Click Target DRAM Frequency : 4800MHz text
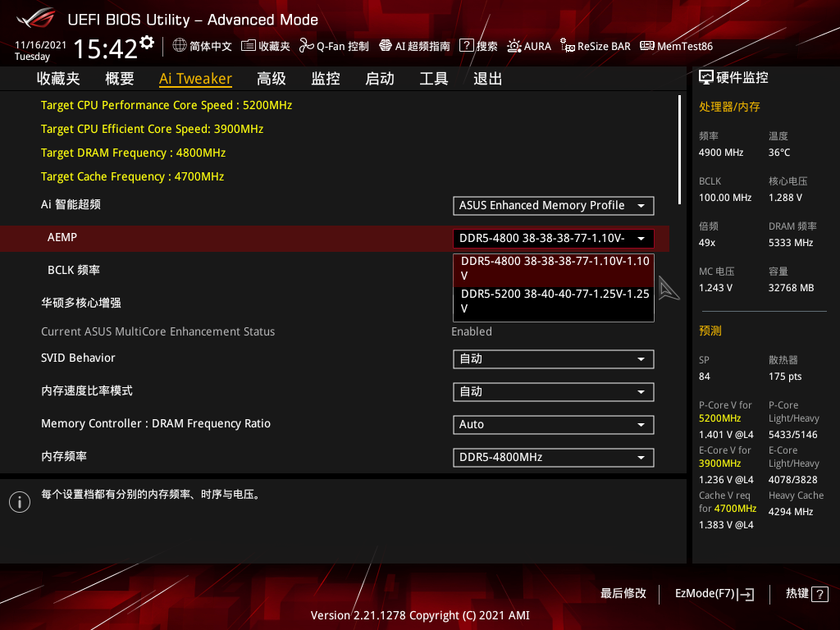This screenshot has height=630, width=840. coord(134,153)
